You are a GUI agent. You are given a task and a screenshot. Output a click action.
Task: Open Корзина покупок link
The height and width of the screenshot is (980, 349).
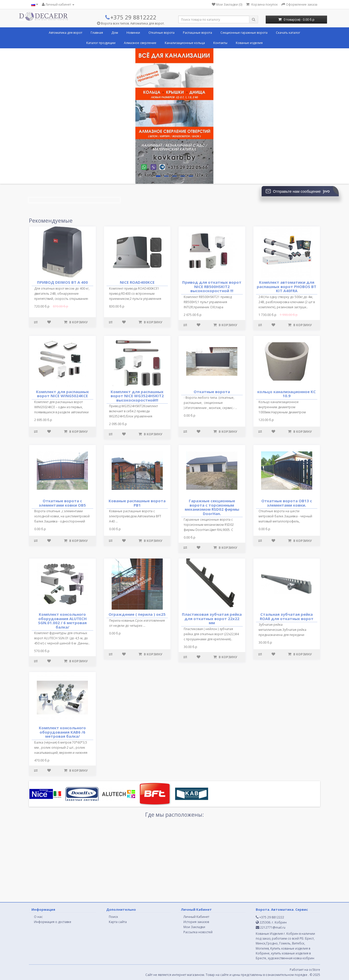[x=262, y=5]
